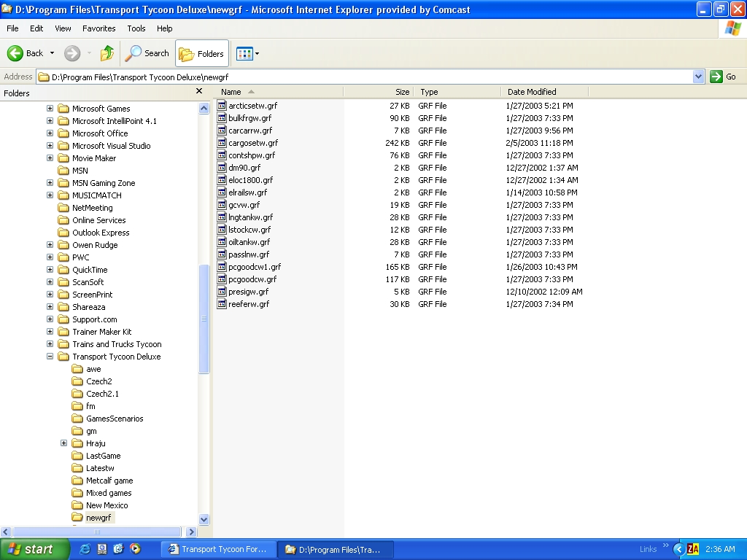
Task: Select the pcgoodcw1.grf file icon
Action: pos(222,266)
